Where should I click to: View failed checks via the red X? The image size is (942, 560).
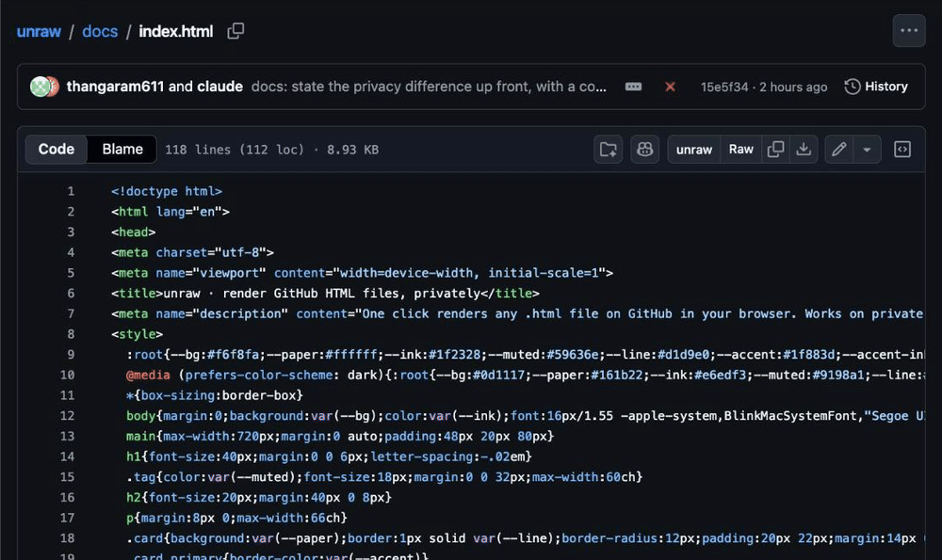[670, 87]
